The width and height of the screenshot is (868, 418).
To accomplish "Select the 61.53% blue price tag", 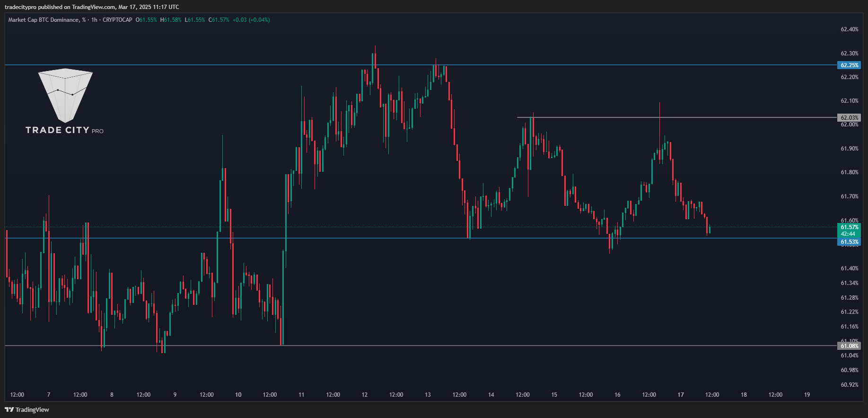I will 849,242.
